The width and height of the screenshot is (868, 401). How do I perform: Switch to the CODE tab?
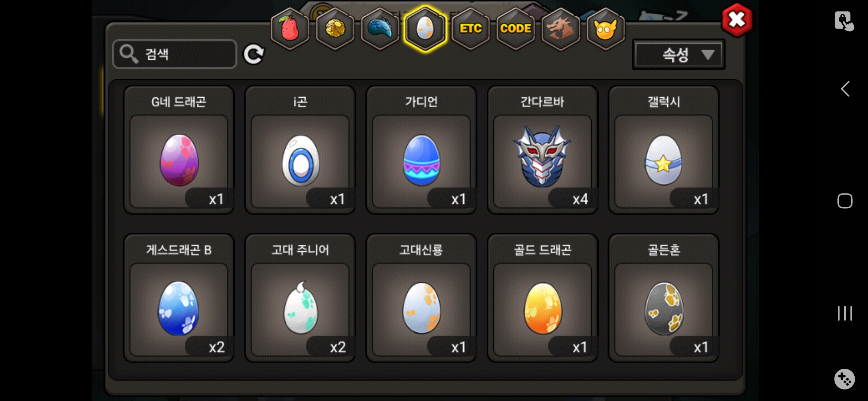click(516, 29)
